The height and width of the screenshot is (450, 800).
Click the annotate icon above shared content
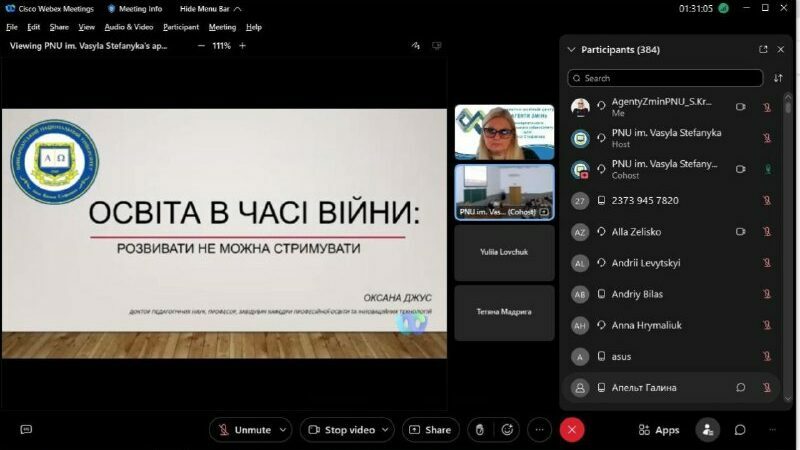pos(416,46)
